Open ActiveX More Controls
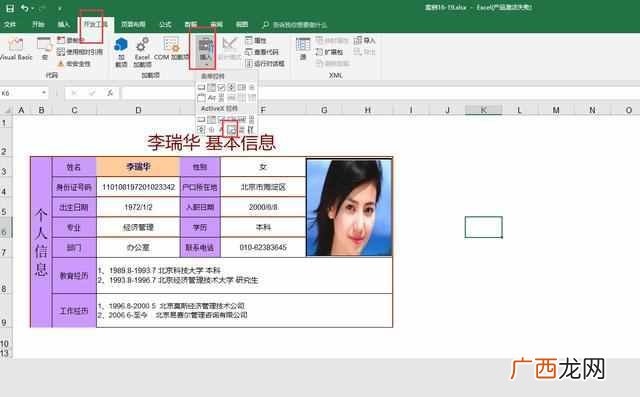This screenshot has width=640, height=397. tap(251, 130)
